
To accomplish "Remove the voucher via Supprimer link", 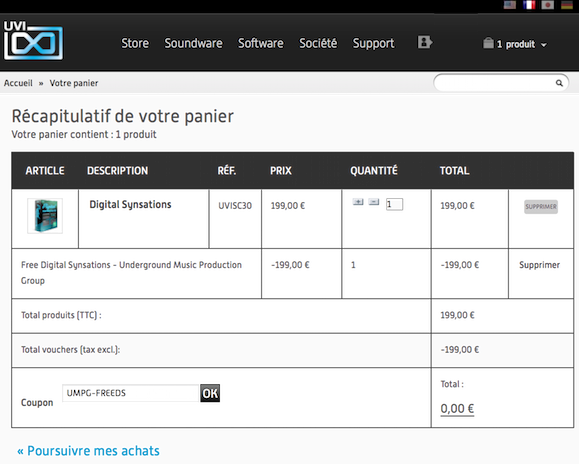I will (x=539, y=265).
